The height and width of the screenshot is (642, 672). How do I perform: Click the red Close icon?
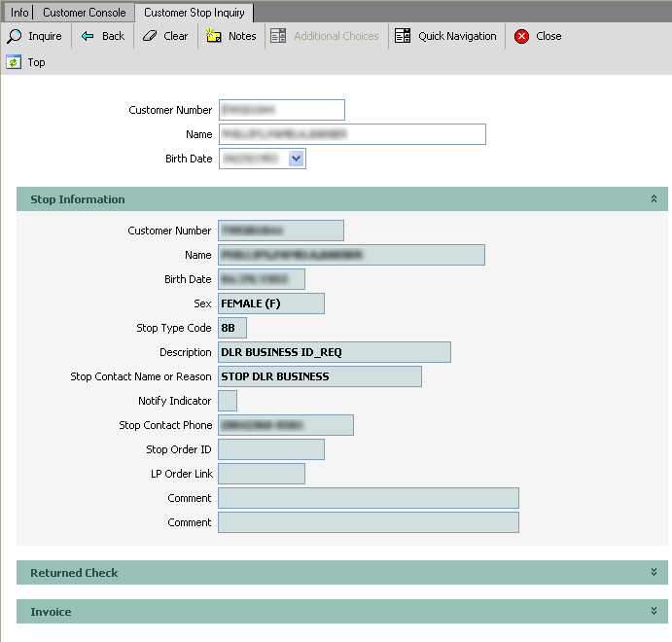(521, 36)
